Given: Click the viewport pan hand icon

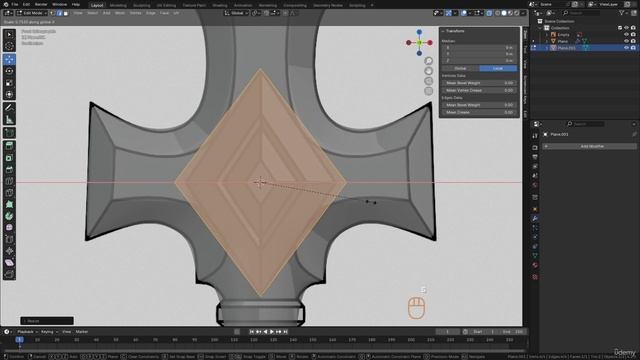Looking at the screenshot, I should [x=428, y=71].
